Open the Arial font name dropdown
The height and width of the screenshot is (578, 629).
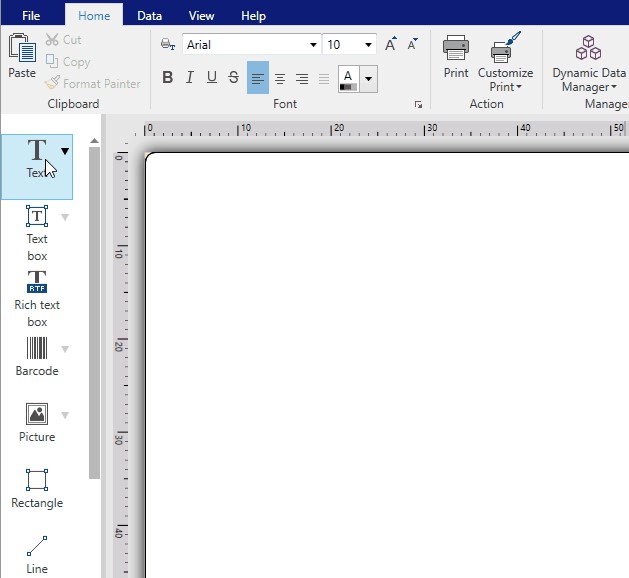tap(314, 45)
